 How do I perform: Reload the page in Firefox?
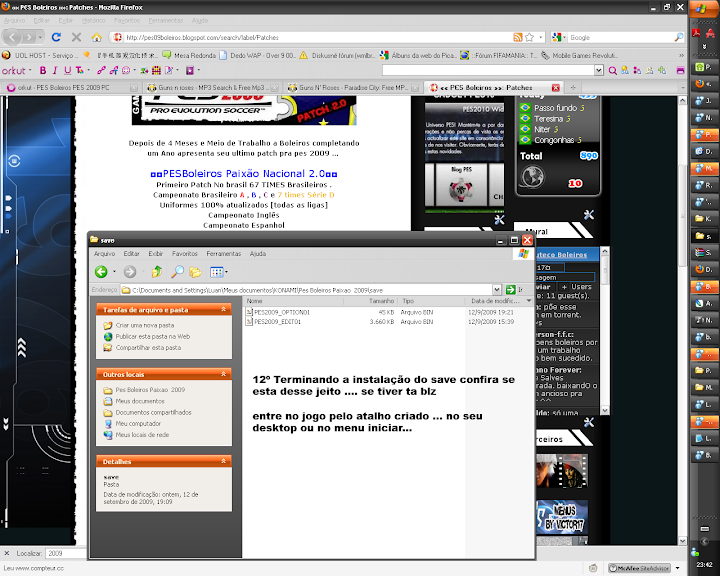tap(58, 37)
